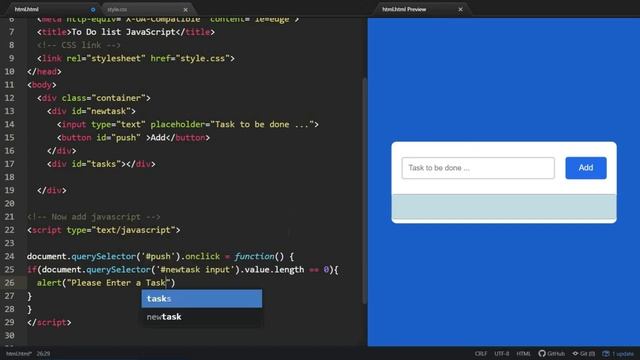Click modified dot on html.html tab
The height and width of the screenshot is (360, 640).
93,9
